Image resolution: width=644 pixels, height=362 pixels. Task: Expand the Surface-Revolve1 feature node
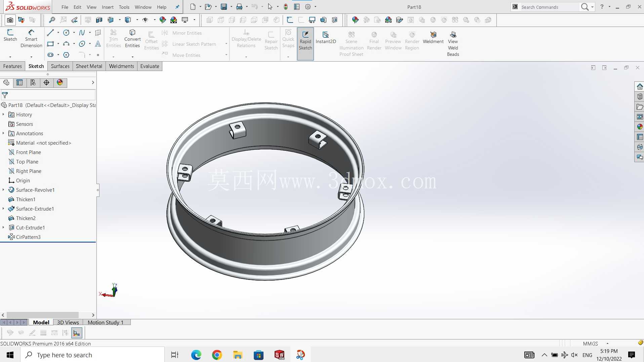point(3,190)
